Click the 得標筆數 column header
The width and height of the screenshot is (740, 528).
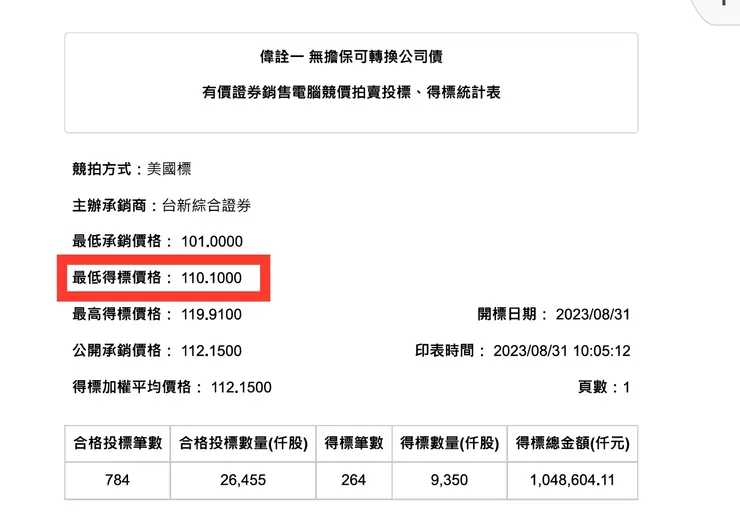(353, 443)
